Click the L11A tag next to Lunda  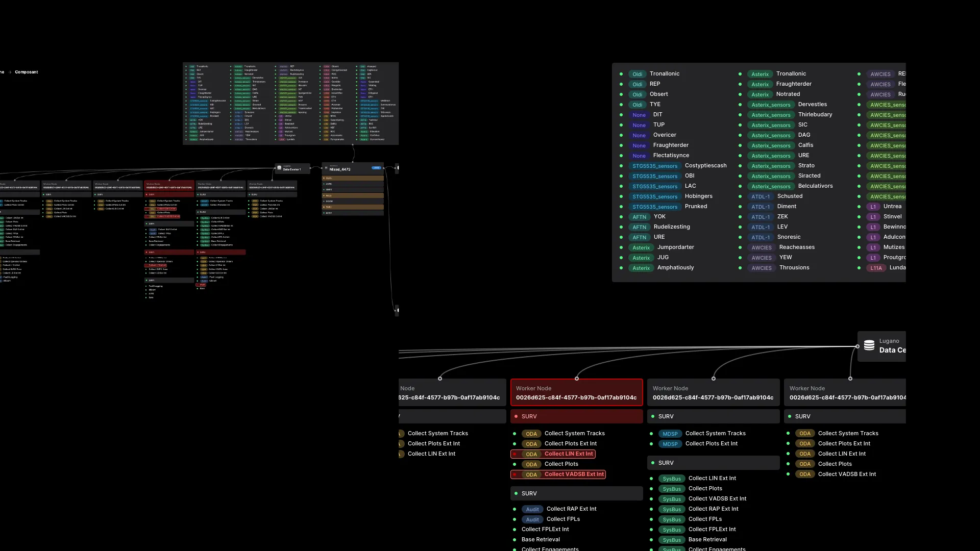click(876, 268)
